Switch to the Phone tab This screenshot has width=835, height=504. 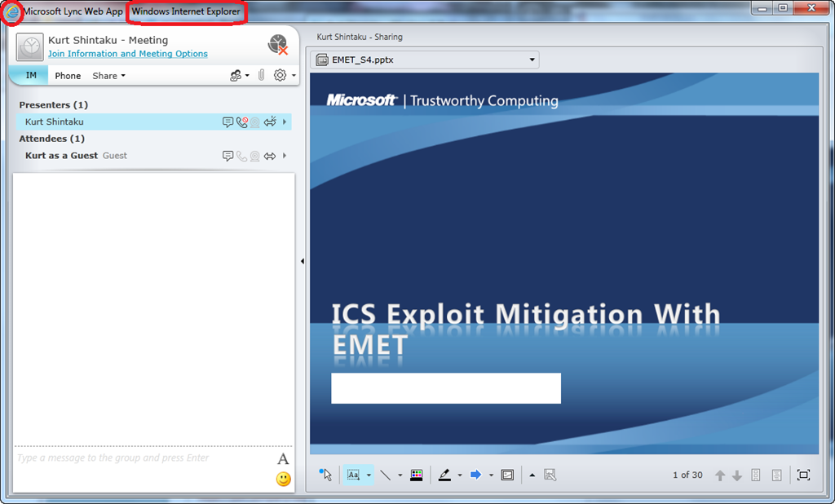68,76
